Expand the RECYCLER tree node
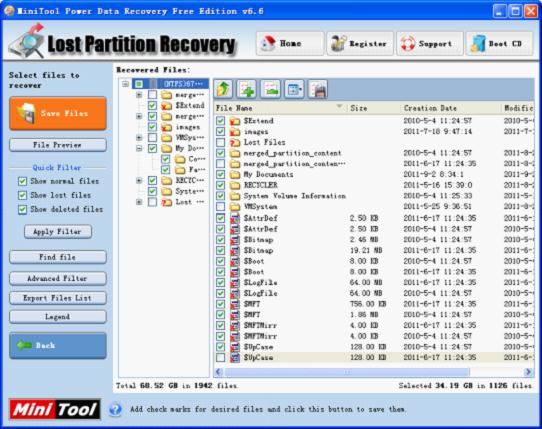 (x=139, y=180)
